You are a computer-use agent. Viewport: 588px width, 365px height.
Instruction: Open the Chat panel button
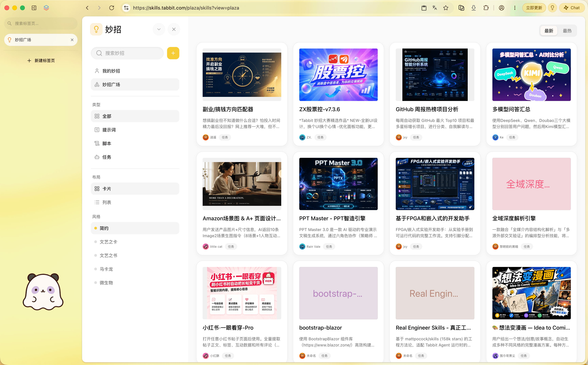point(572,8)
